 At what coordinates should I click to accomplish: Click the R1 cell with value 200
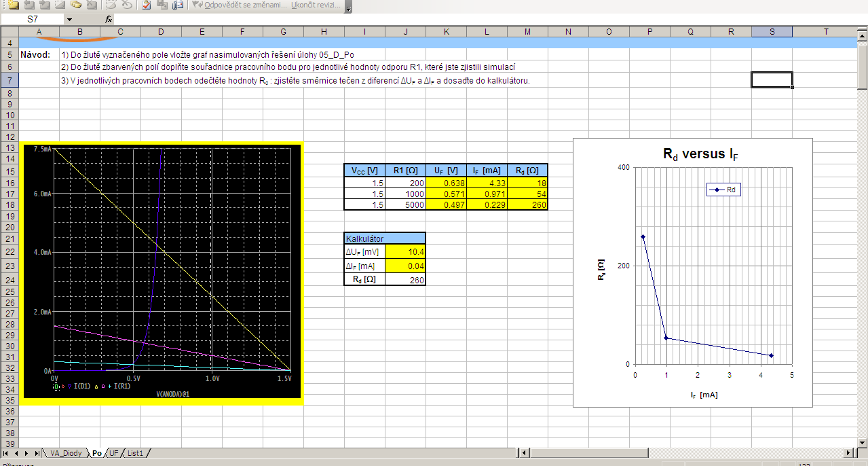pyautogui.click(x=405, y=183)
